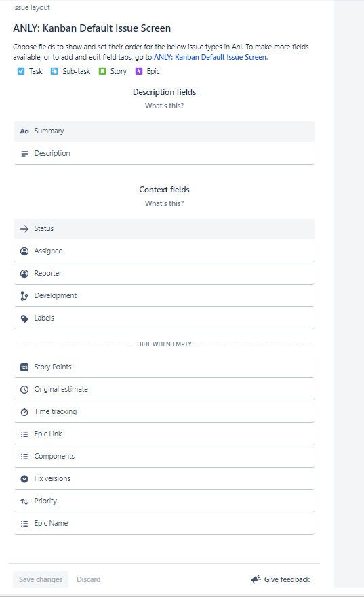Click the Summary field text icon
Viewport: 364px width, 597px height.
pos(24,131)
